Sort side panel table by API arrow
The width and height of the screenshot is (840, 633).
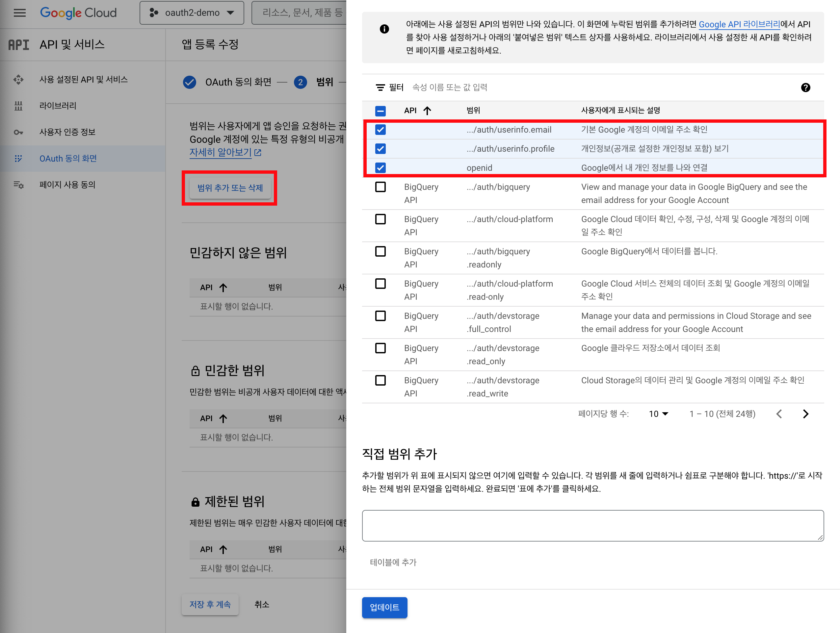427,111
